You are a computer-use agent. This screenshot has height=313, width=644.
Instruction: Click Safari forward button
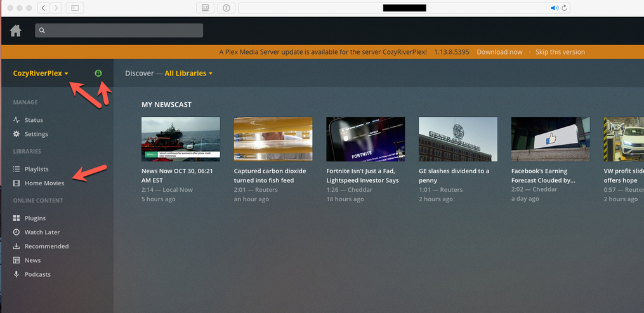(56, 8)
